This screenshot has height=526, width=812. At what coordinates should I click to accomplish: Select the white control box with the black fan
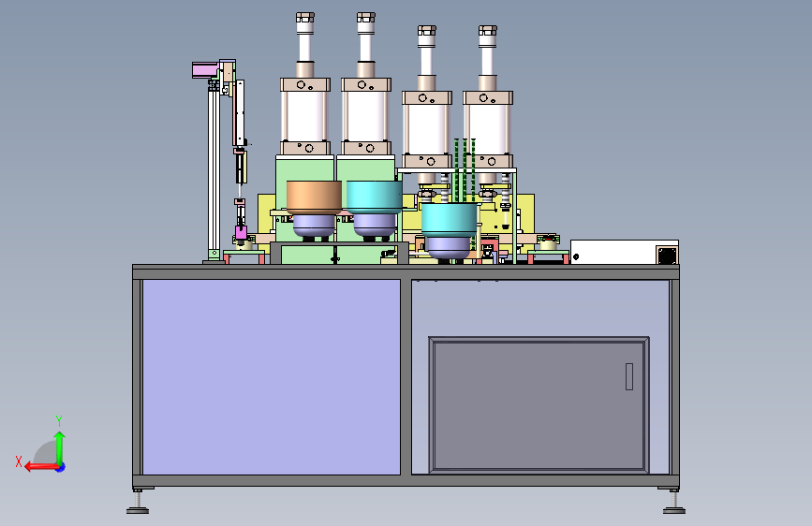coord(625,252)
